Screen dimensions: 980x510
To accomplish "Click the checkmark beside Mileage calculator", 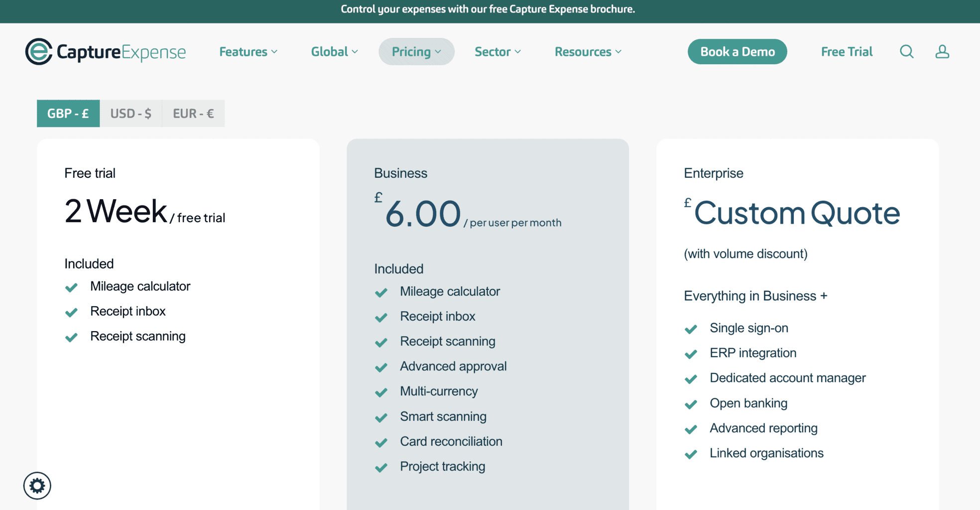I will point(71,287).
